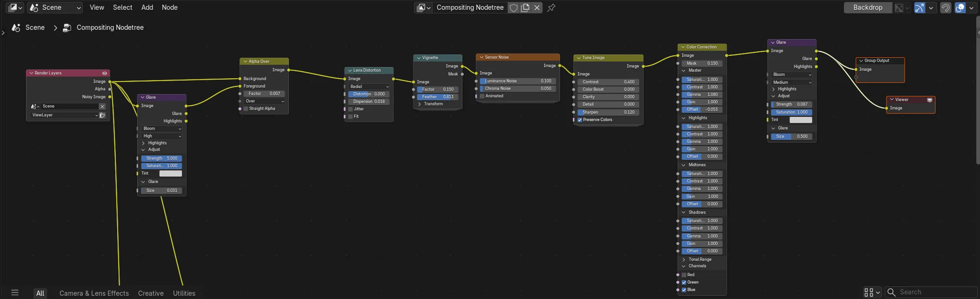Click the Render Layers preview eye icon

point(105,73)
